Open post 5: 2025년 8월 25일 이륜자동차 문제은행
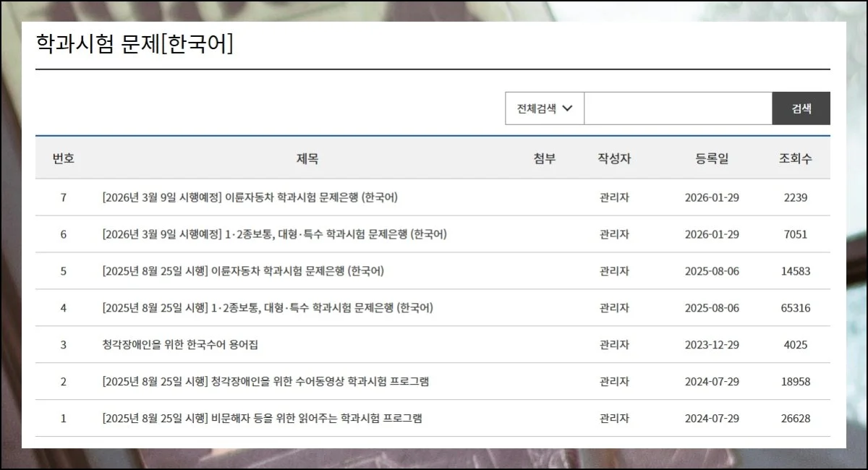The image size is (868, 470). [243, 271]
